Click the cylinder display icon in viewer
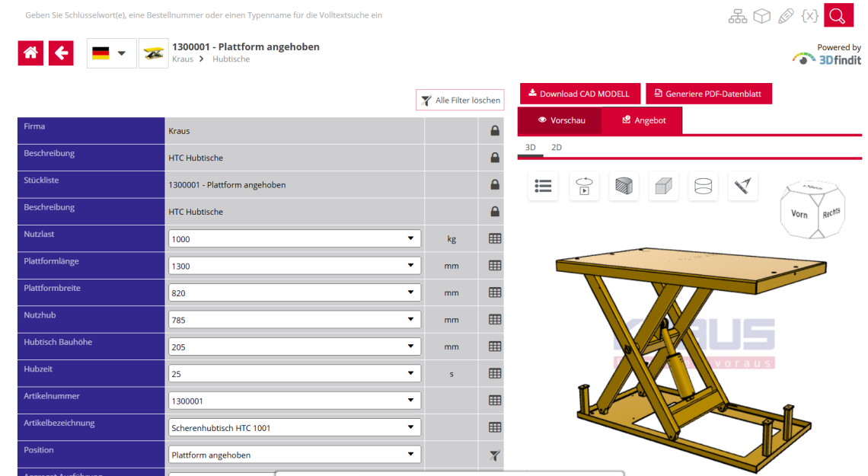 [x=703, y=186]
